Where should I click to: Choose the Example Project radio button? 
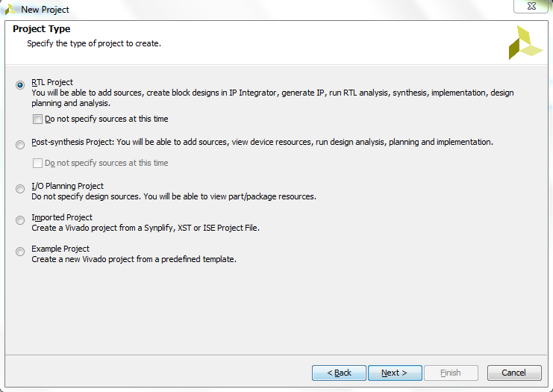[20, 252]
